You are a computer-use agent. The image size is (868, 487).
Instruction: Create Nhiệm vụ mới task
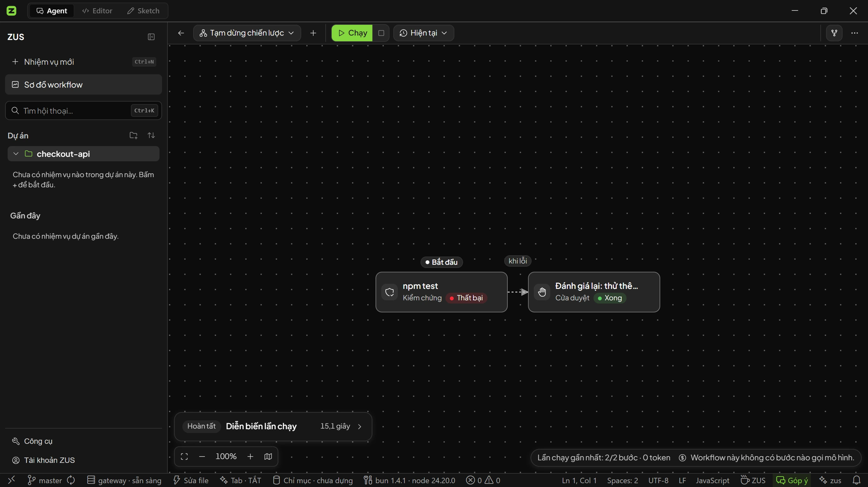tap(83, 62)
